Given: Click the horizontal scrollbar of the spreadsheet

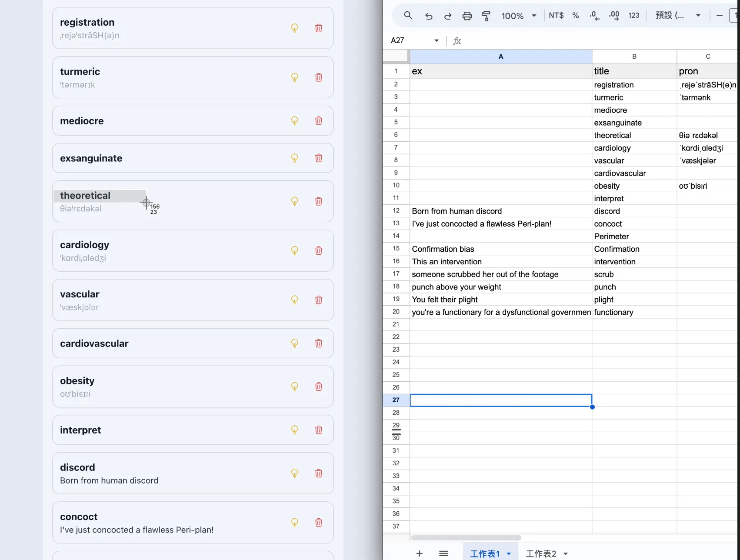Looking at the screenshot, I should click(466, 538).
